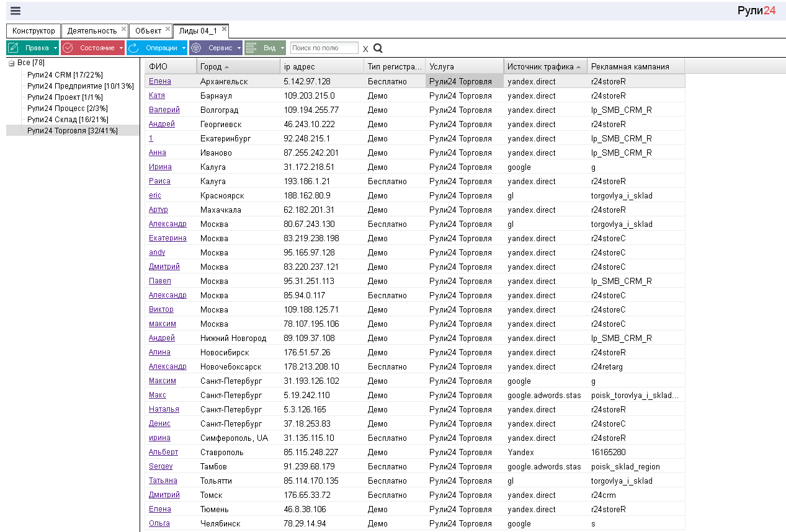Open the Екатерина lead link
786x532 pixels.
pos(167,238)
